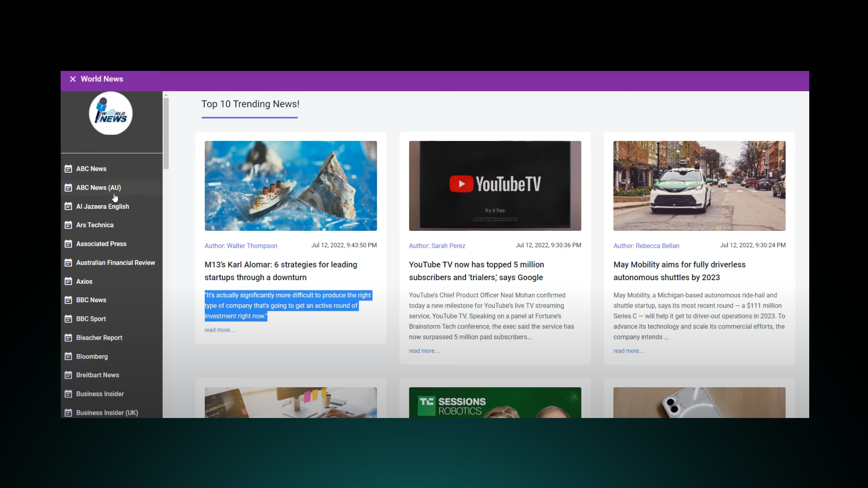Select Associated Press source
This screenshot has height=488, width=868.
pyautogui.click(x=101, y=244)
